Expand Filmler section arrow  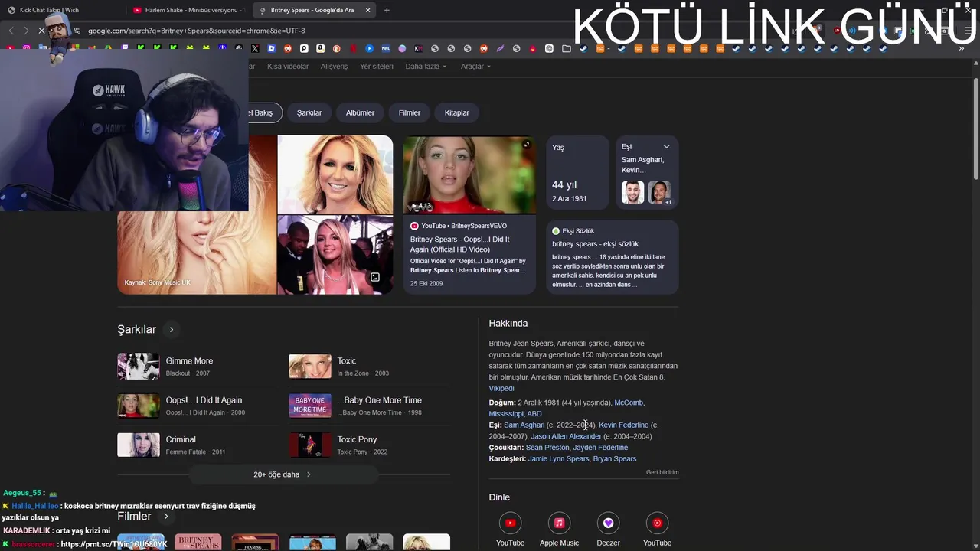click(166, 517)
